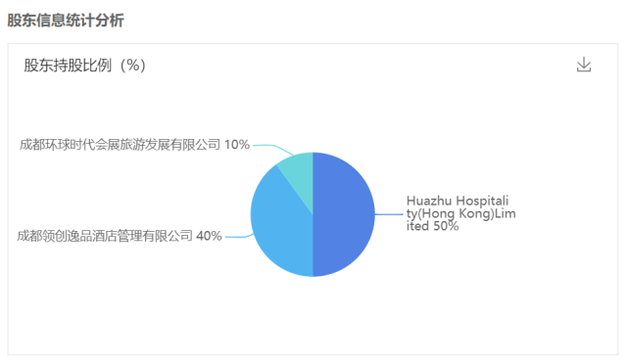Click the 40% percentage value text
The width and height of the screenshot is (628, 364).
[x=209, y=236]
